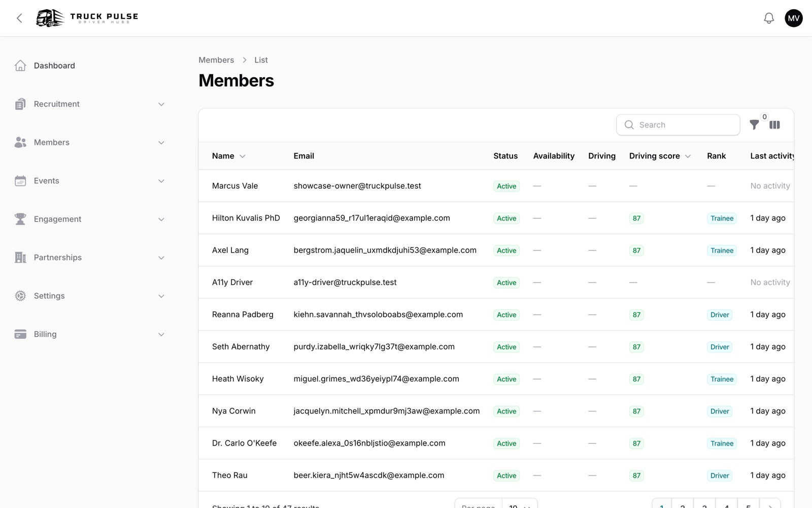Expand the Billing sidebar section
Image resolution: width=812 pixels, height=508 pixels.
coord(161,334)
